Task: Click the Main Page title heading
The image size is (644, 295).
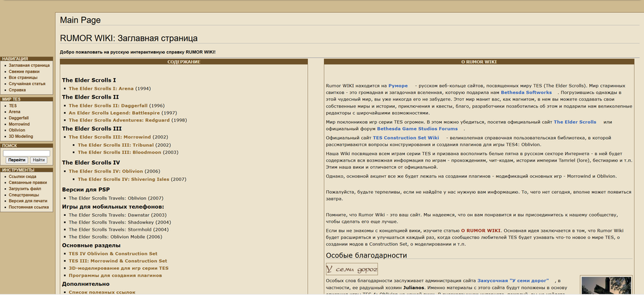Action: coord(80,20)
